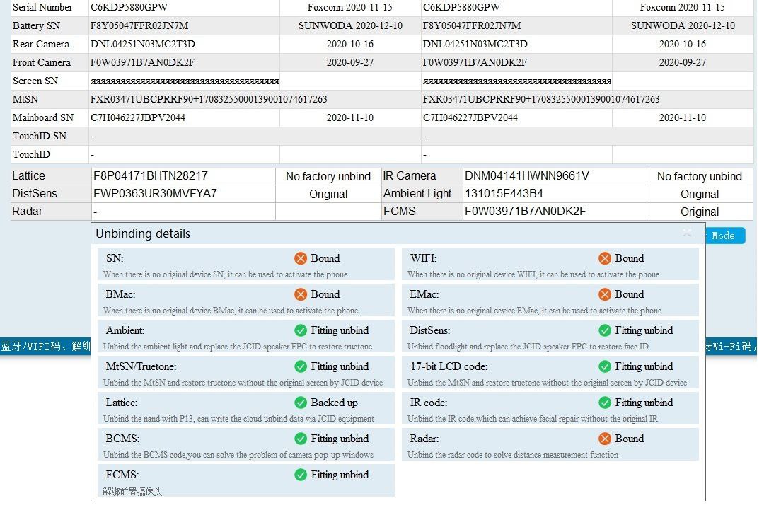781x532 pixels.
Task: Select the Unbinding details title
Action: [143, 233]
